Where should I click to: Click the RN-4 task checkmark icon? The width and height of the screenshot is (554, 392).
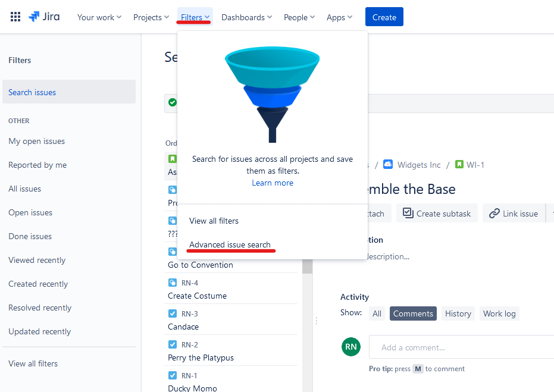(173, 283)
